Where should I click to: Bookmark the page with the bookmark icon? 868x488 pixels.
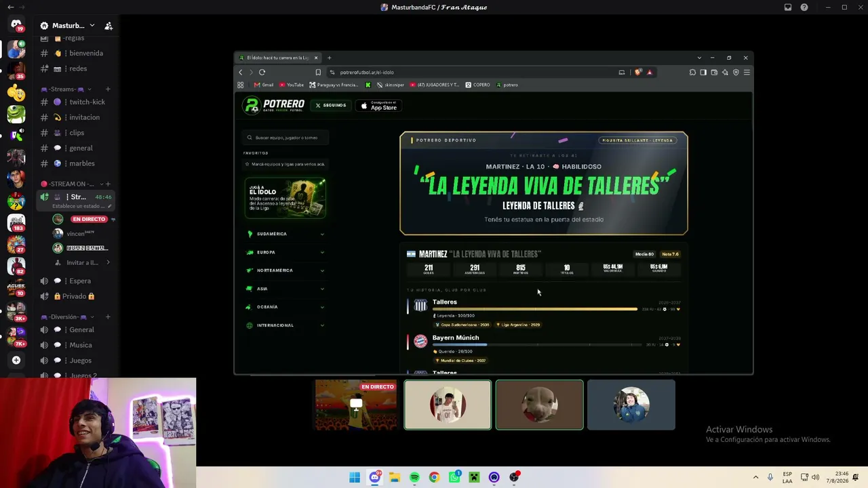[x=318, y=72]
